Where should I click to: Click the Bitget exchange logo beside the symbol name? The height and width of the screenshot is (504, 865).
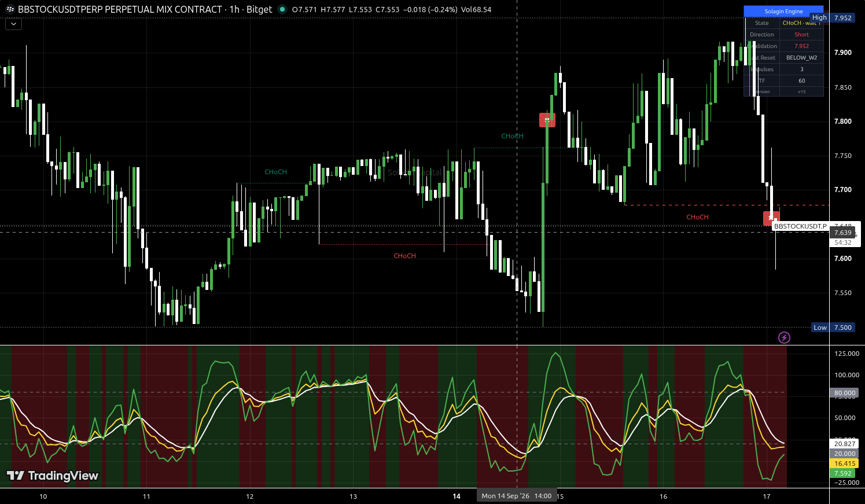click(x=10, y=9)
